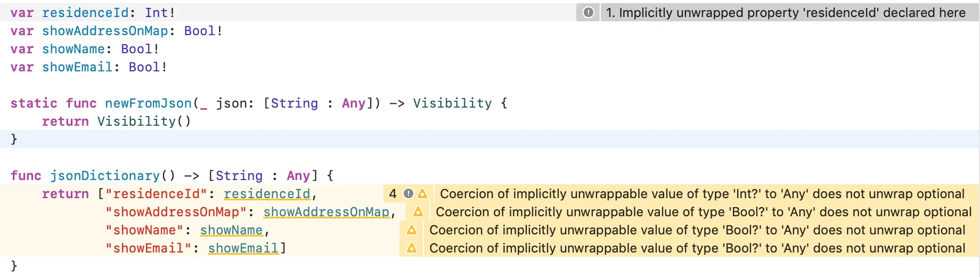980x277 pixels.
Task: Click the Bool type on the showEmail declaration
Action: point(144,67)
